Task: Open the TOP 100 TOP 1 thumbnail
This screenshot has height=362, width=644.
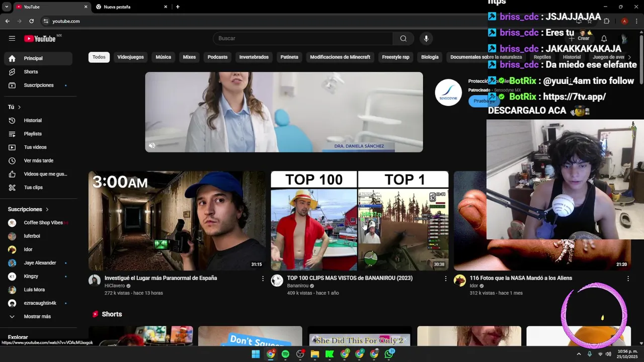Action: (360, 221)
